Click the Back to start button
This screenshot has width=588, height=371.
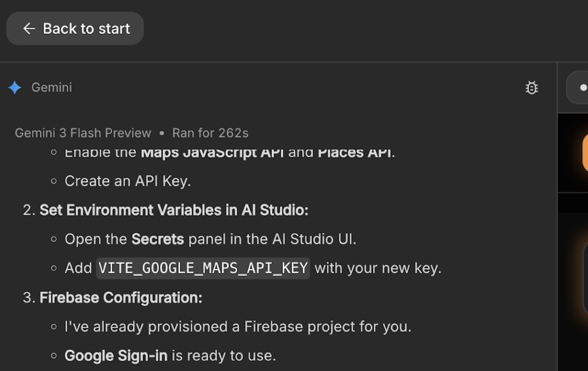pyautogui.click(x=75, y=28)
